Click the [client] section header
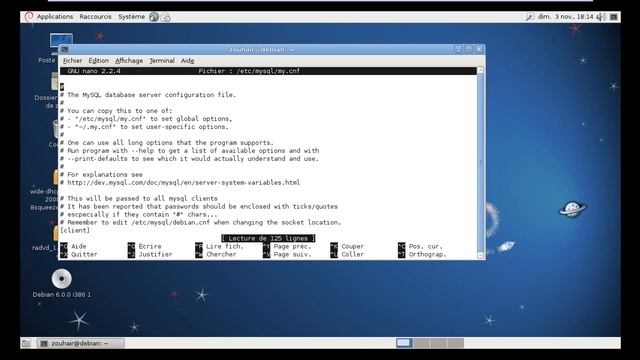The width and height of the screenshot is (640, 360). [75, 230]
